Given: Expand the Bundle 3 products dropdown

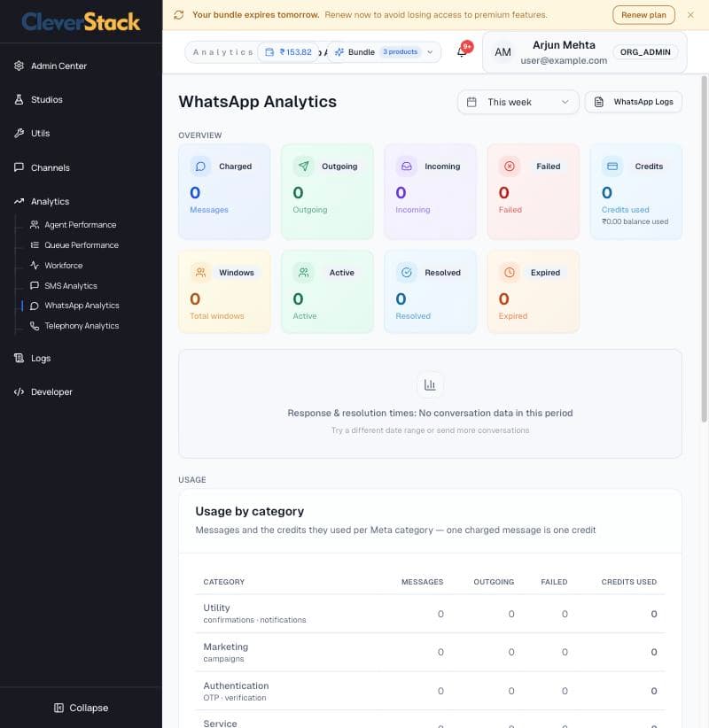Looking at the screenshot, I should point(384,52).
